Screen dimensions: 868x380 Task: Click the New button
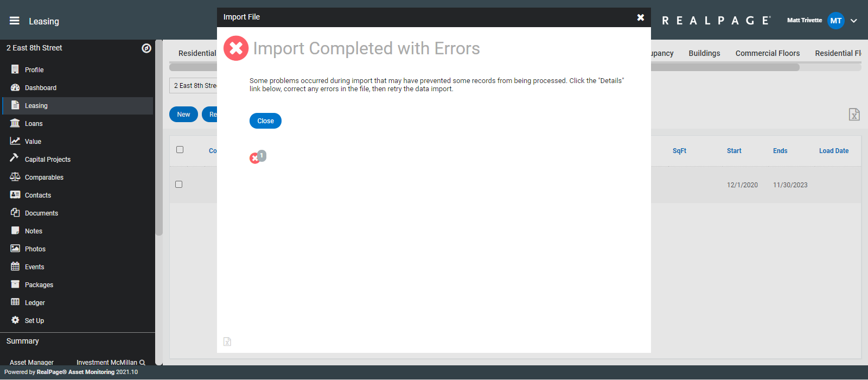pyautogui.click(x=183, y=115)
